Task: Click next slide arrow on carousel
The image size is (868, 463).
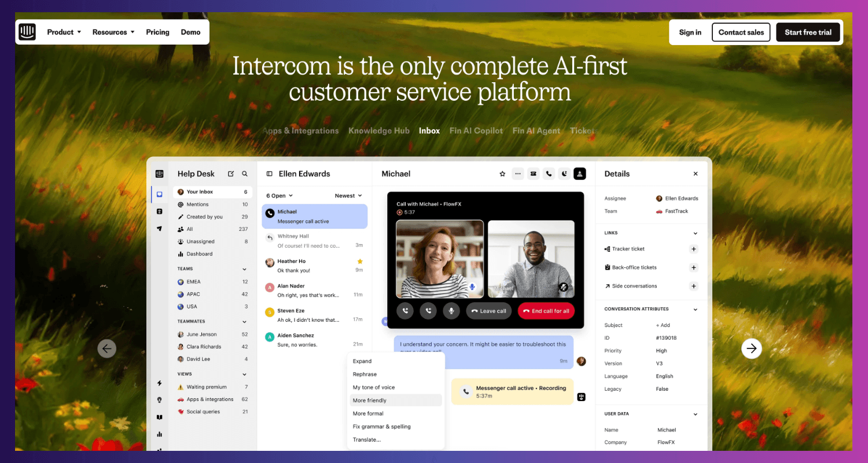Action: coord(752,348)
